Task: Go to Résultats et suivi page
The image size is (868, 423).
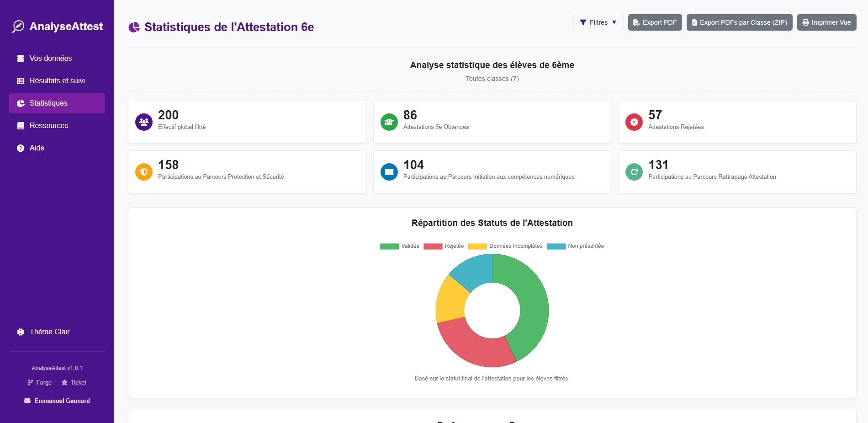Action: pos(57,81)
